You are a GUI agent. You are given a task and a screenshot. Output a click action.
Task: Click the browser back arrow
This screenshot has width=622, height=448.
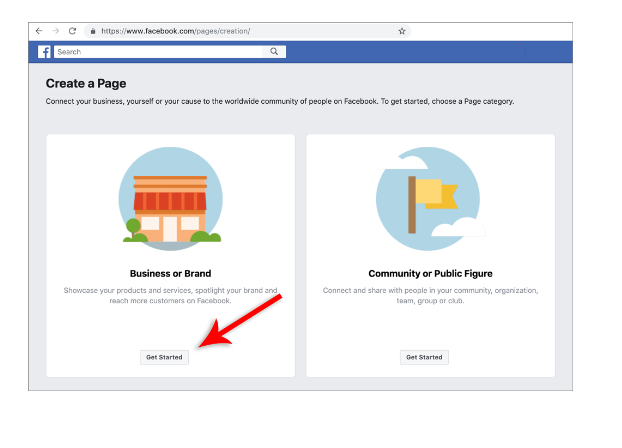click(x=39, y=31)
